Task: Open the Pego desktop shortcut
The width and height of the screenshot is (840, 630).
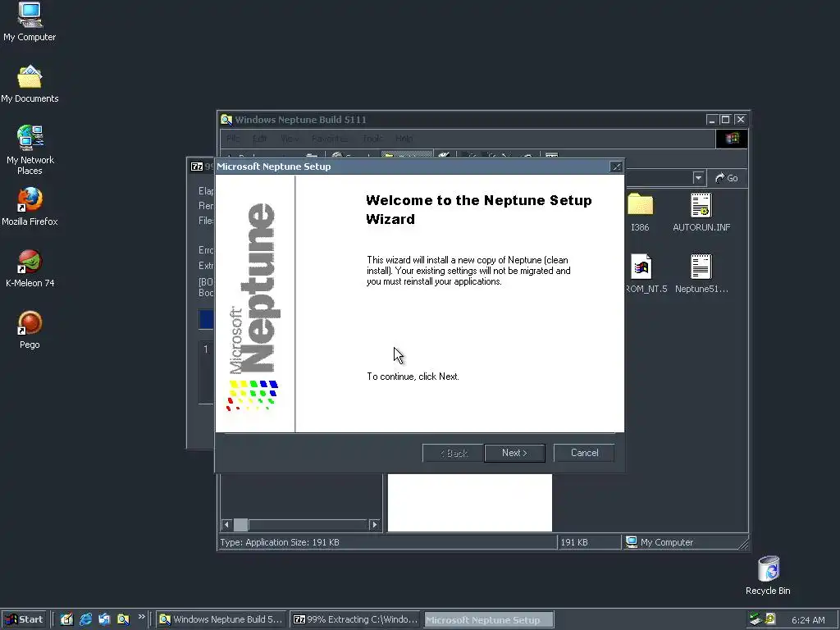Action: pyautogui.click(x=30, y=330)
